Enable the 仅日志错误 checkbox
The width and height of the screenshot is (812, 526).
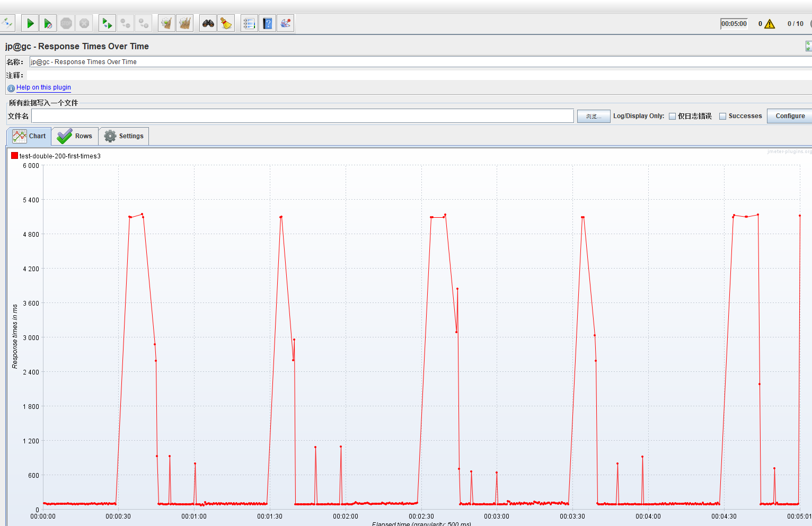[x=672, y=116]
